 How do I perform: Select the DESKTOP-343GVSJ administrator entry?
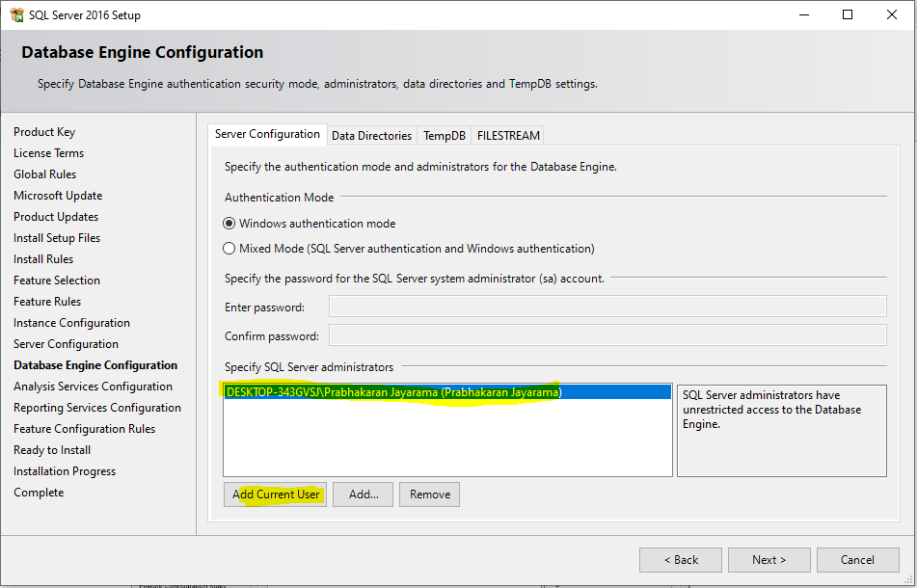point(447,392)
